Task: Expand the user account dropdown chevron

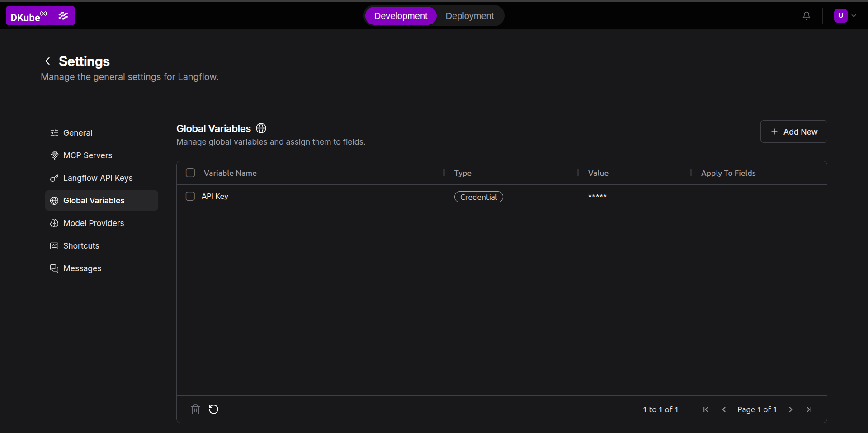Action: pos(854,15)
